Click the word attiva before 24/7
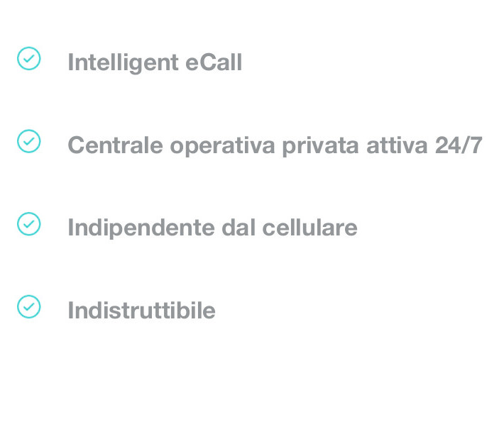504x434 pixels. pos(397,145)
